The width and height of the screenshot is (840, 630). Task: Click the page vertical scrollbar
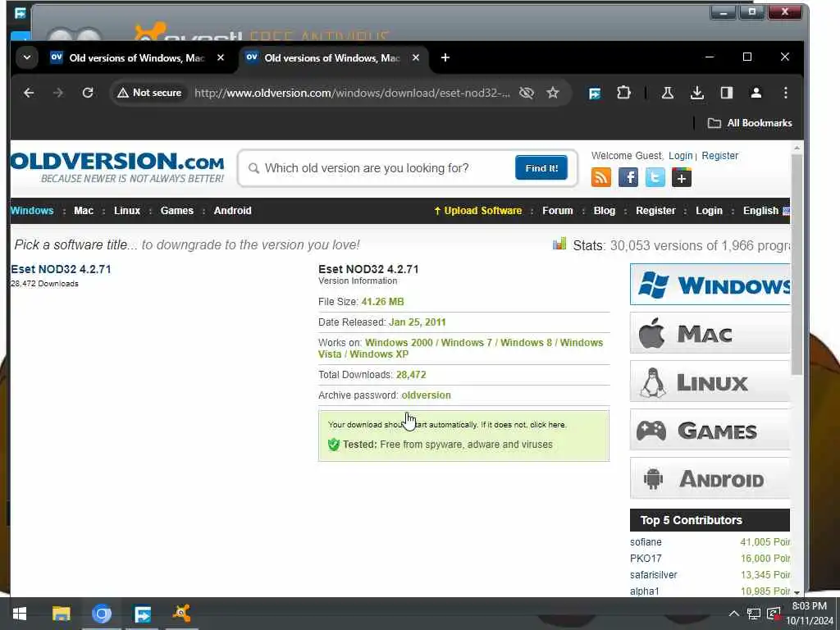click(x=797, y=265)
